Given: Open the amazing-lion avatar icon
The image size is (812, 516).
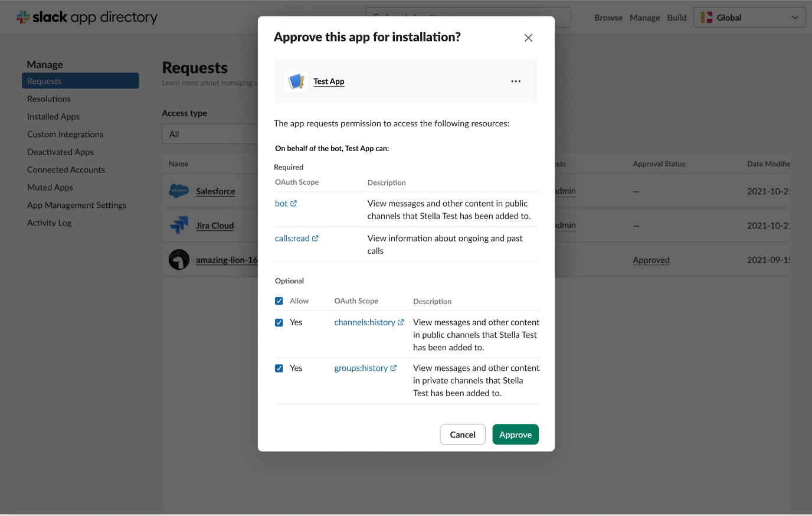Looking at the screenshot, I should click(179, 259).
